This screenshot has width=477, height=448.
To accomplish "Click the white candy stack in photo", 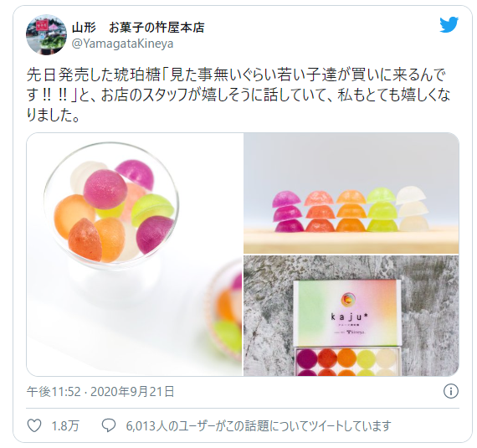I will (x=413, y=209).
